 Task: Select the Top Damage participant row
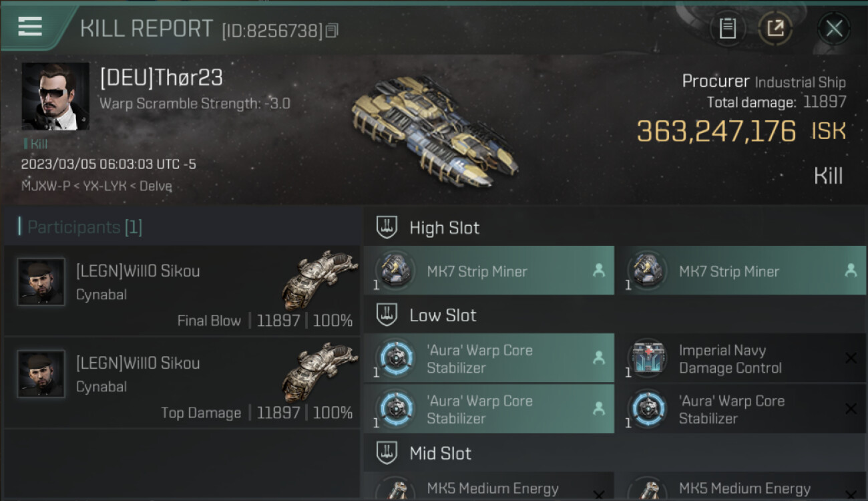point(182,382)
